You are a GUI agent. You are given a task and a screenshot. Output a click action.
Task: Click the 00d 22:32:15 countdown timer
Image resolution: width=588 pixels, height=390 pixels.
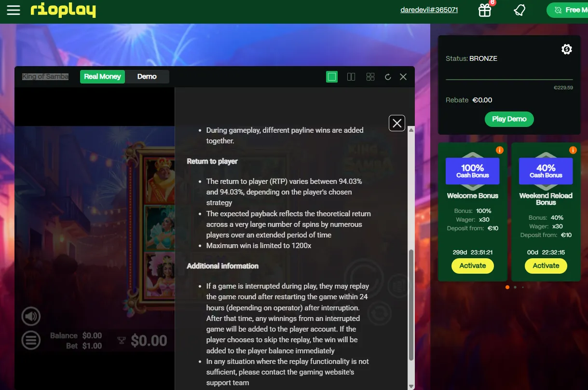coord(546,252)
